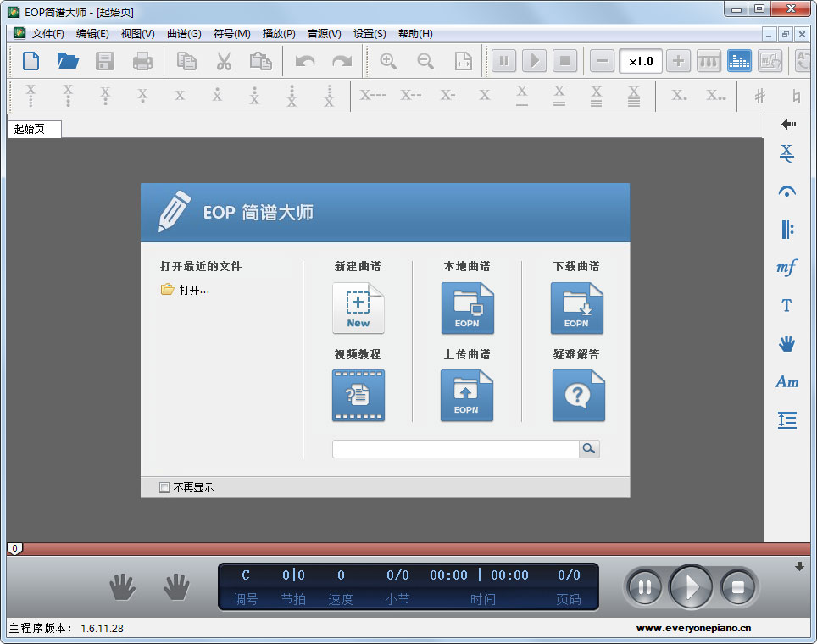Click the upload score (上传曲谱) icon
Image resolution: width=817 pixels, height=644 pixels.
[x=467, y=396]
